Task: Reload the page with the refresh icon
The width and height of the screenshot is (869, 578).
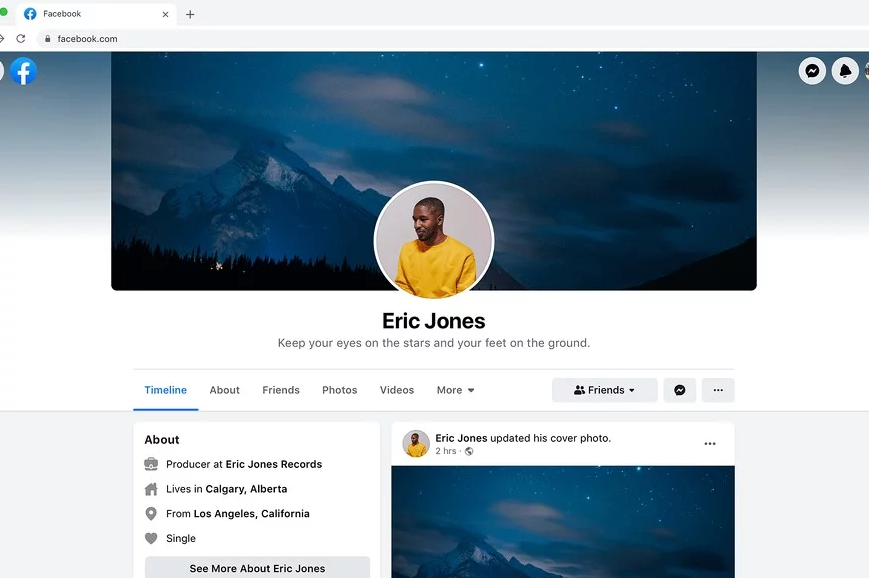Action: pyautogui.click(x=21, y=39)
